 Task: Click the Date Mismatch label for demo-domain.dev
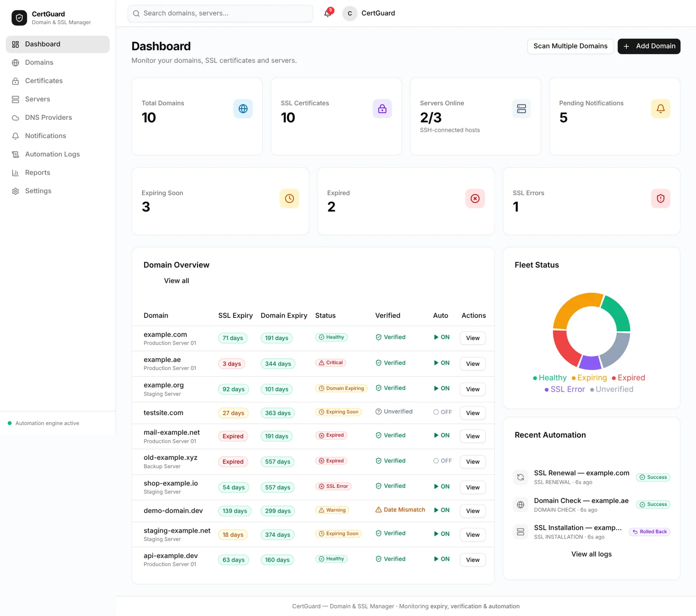point(400,510)
